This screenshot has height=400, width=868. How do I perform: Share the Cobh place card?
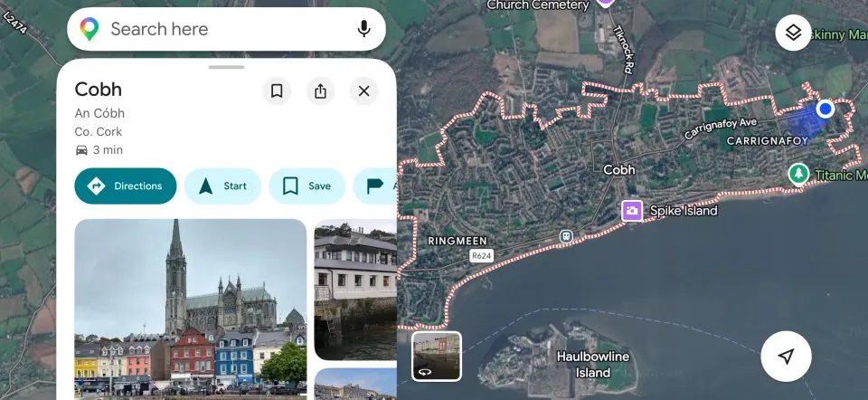320,90
